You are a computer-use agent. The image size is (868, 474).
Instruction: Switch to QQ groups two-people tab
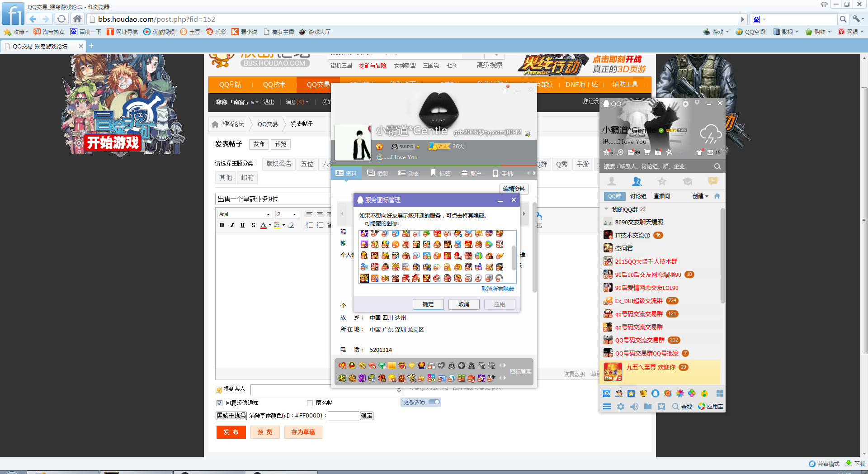click(637, 181)
